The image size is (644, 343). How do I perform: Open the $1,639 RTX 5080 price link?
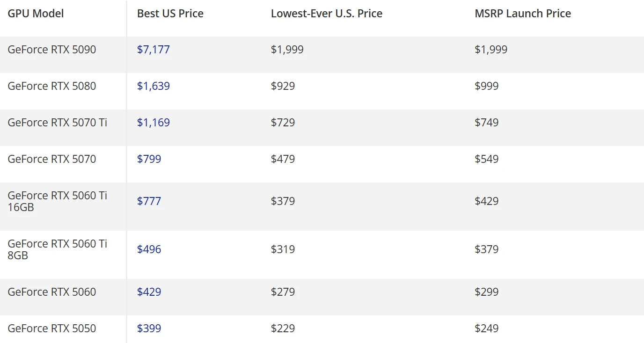[x=154, y=86]
